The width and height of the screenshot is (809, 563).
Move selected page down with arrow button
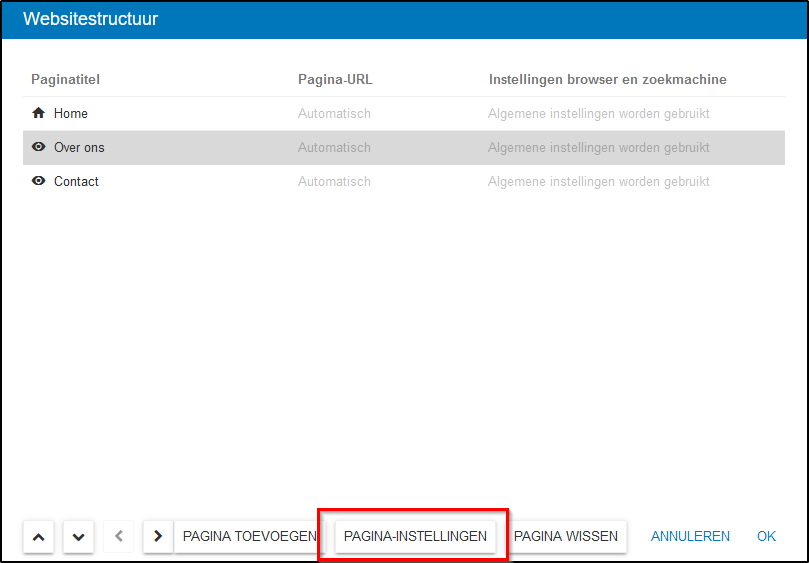pos(78,537)
